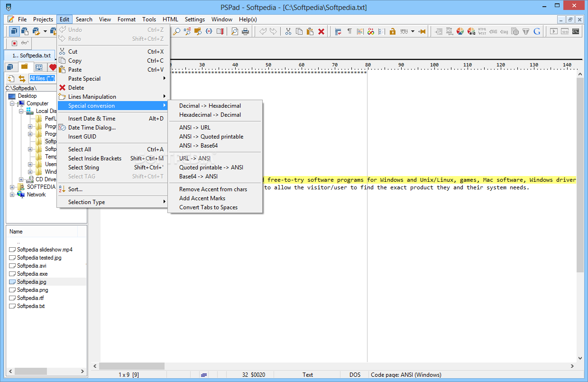Select Softpedia.exe in file list
This screenshot has width=588, height=382.
32,274
